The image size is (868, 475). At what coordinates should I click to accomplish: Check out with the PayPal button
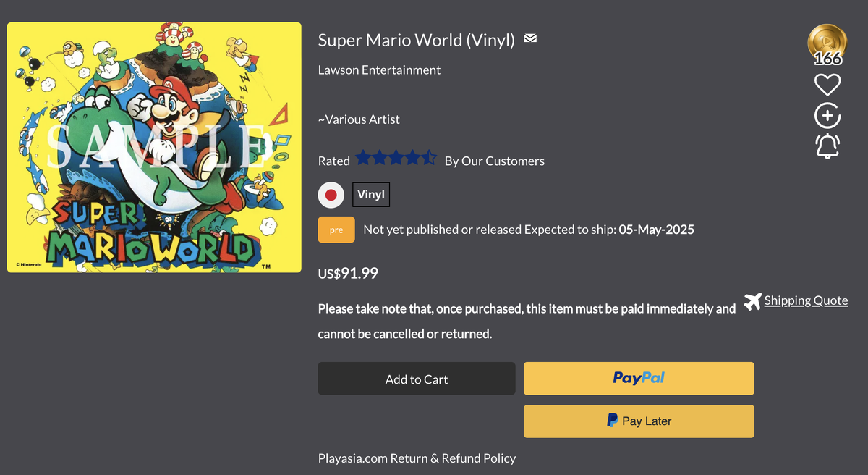639,378
